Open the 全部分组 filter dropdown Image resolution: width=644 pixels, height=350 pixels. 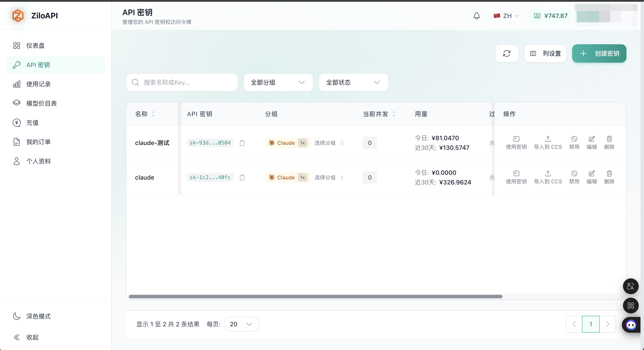tap(278, 82)
